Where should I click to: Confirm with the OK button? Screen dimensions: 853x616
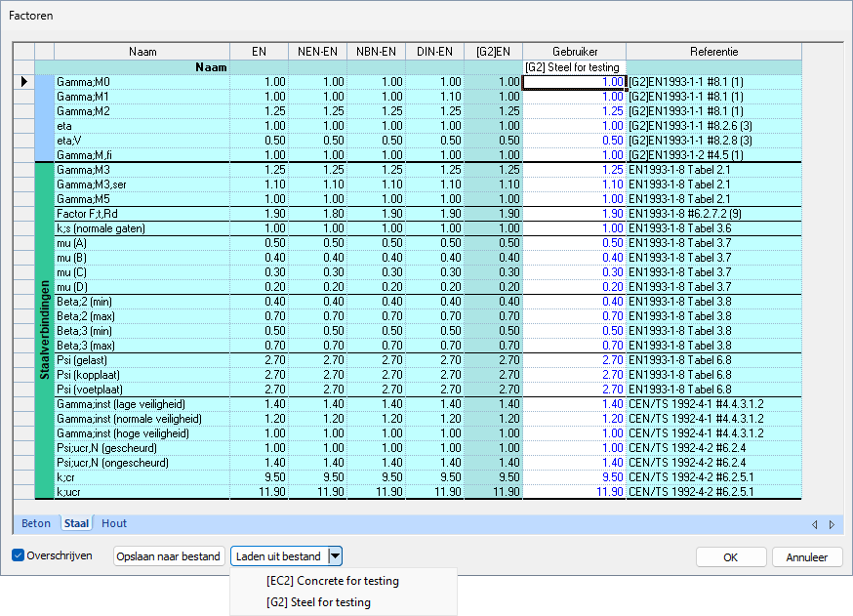pyautogui.click(x=731, y=557)
